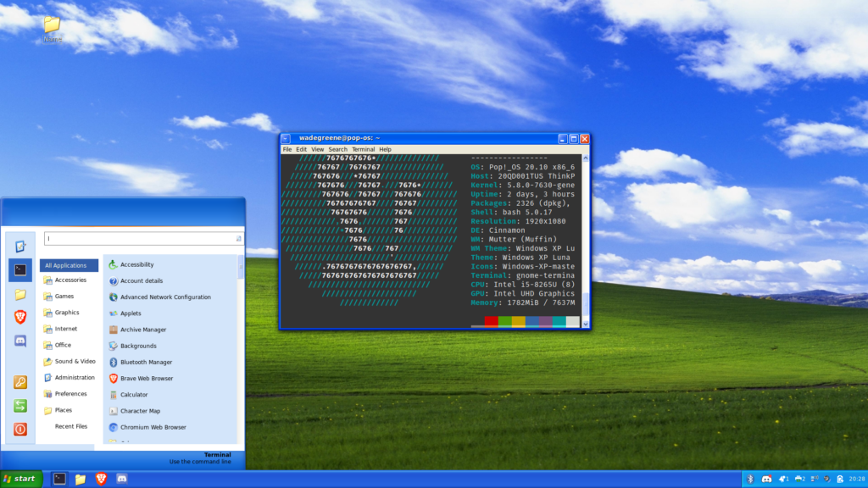Click the Terminal icon in the taskbar
868x488 pixels.
coord(59,479)
